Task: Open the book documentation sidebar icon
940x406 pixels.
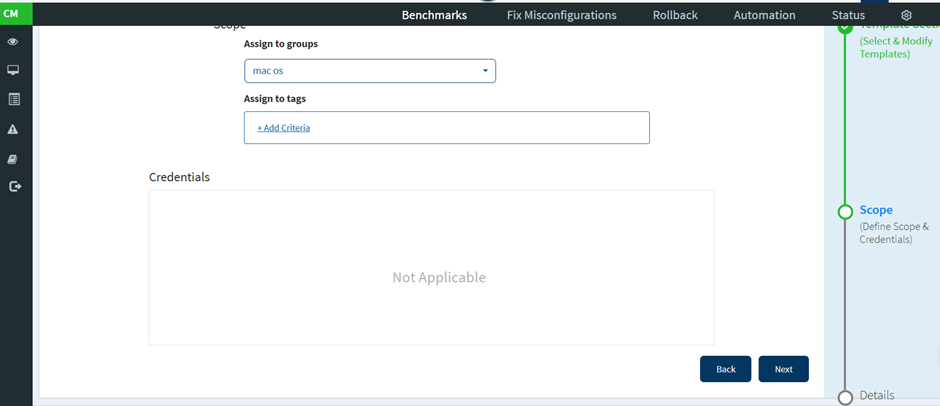Action: [x=13, y=160]
